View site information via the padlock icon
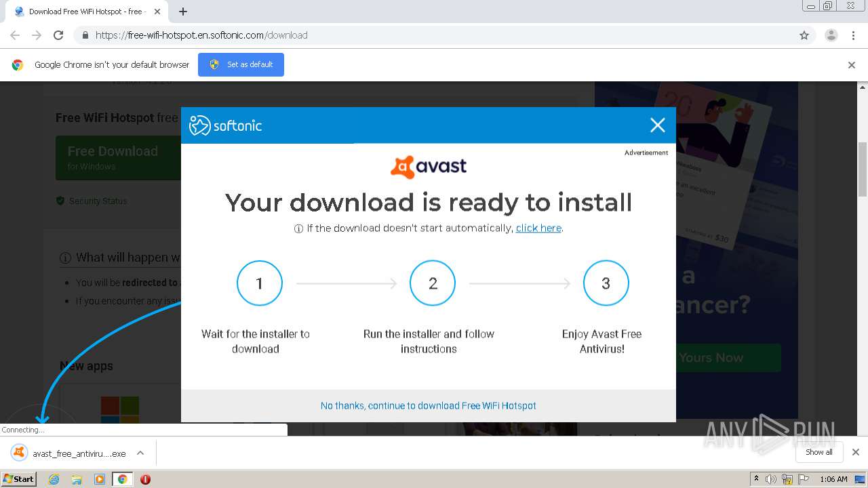The width and height of the screenshot is (868, 488). click(x=85, y=35)
